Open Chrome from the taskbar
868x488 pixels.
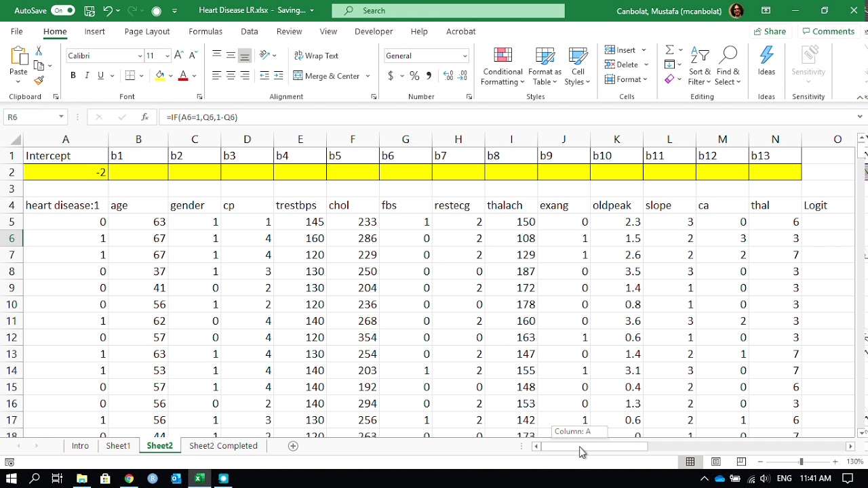[x=129, y=479]
